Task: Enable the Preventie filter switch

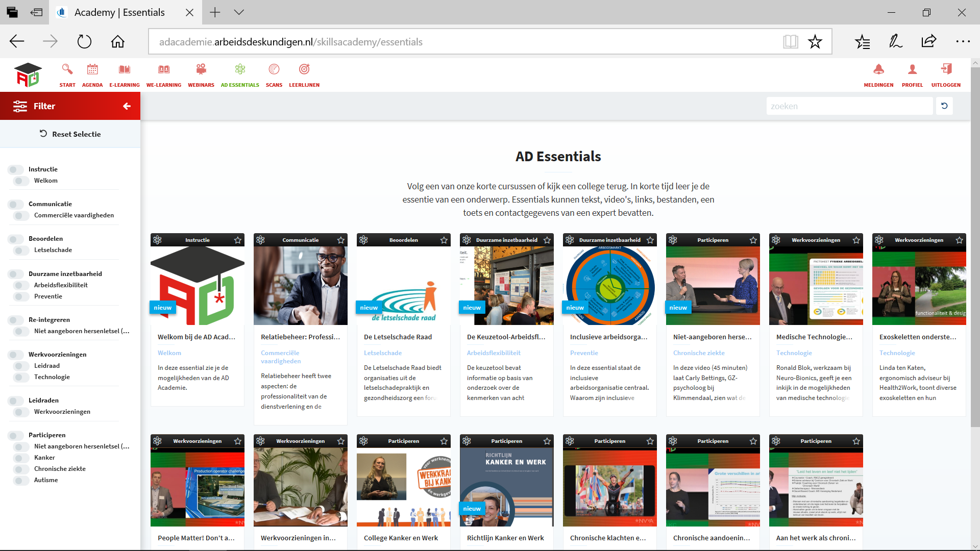Action: (21, 296)
